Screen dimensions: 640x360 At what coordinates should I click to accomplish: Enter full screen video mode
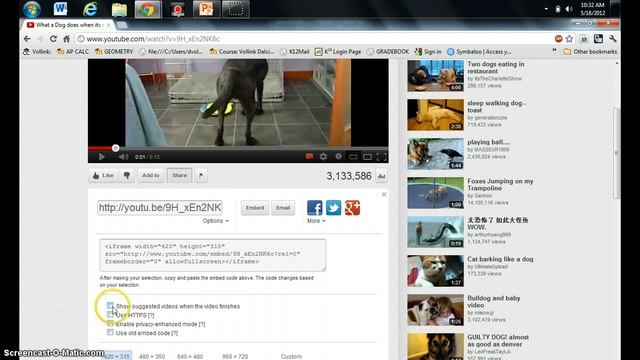click(x=382, y=156)
